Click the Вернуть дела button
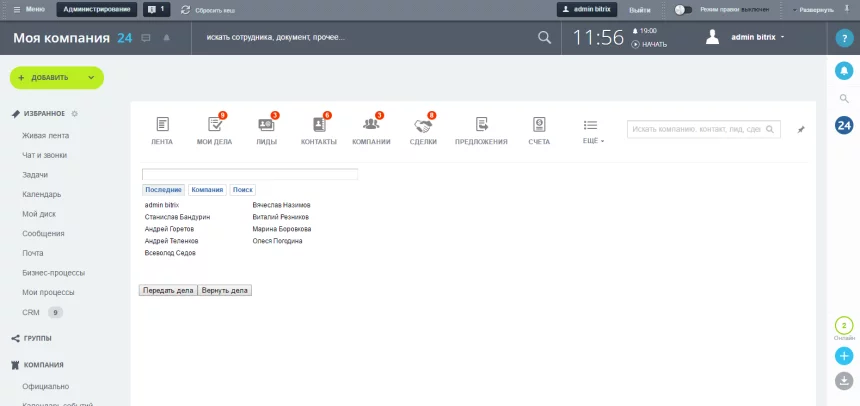This screenshot has width=860, height=406. point(225,290)
